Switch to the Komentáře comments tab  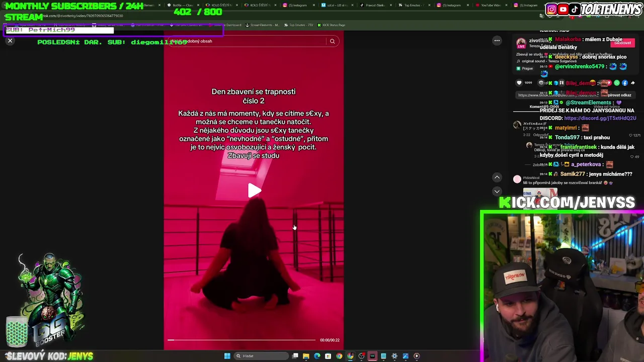(544, 107)
